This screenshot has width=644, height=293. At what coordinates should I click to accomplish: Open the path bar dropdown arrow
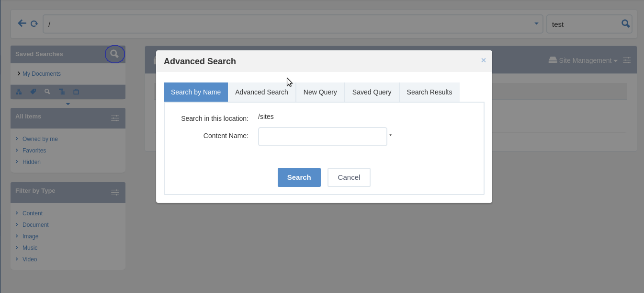pos(536,23)
